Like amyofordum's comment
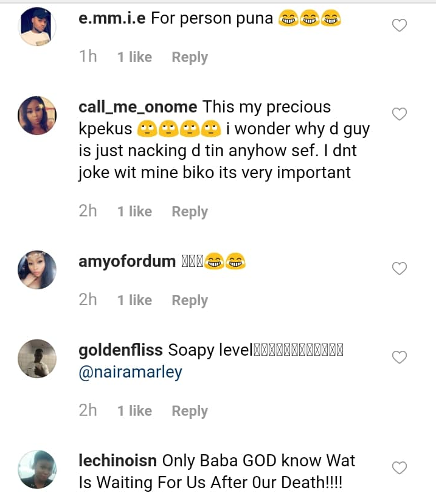Image resolution: width=436 pixels, height=504 pixels. (x=399, y=269)
